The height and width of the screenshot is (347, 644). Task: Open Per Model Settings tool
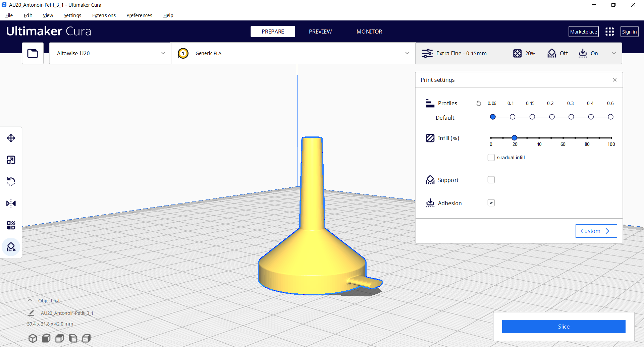pyautogui.click(x=11, y=225)
